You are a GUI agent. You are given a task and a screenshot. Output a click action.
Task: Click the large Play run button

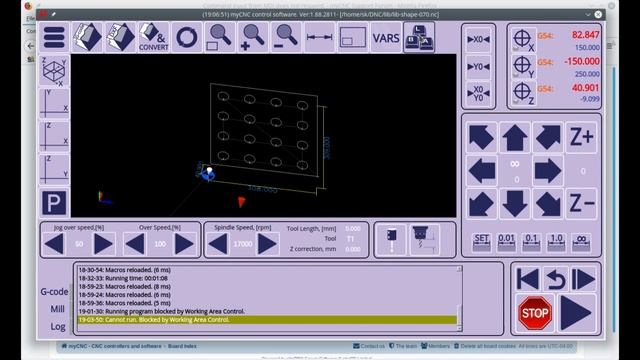[576, 313]
